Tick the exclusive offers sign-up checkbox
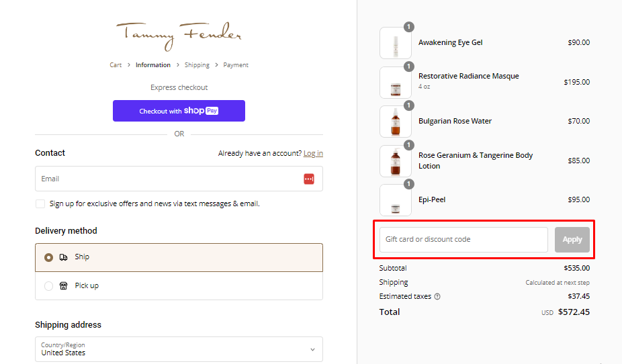The width and height of the screenshot is (622, 364). pos(40,203)
